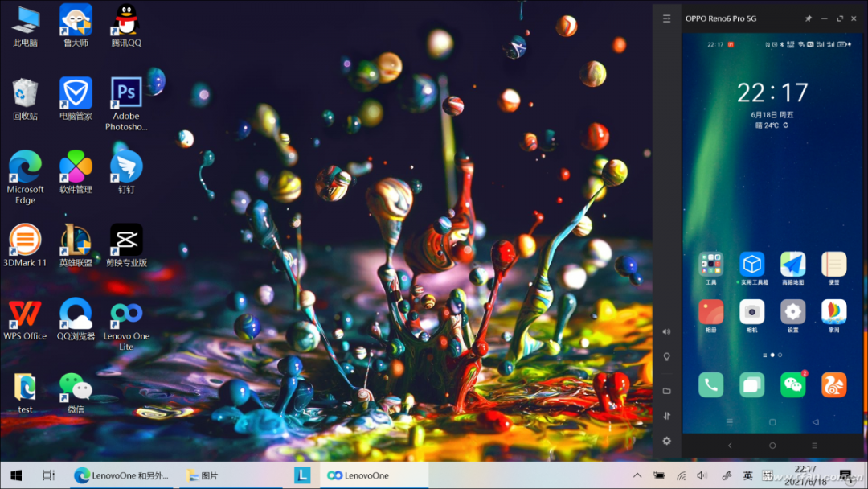Open the phone's 相机 camera app
868x489 pixels.
coord(751,312)
